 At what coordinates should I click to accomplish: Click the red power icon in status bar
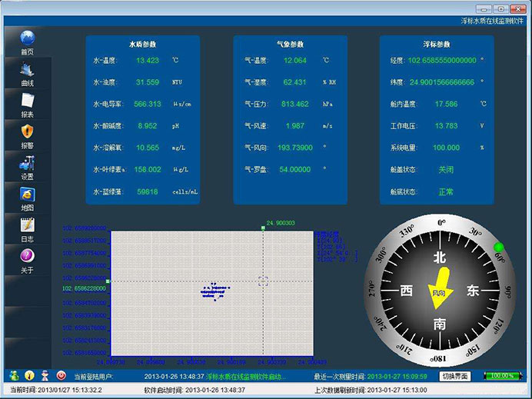(62, 375)
